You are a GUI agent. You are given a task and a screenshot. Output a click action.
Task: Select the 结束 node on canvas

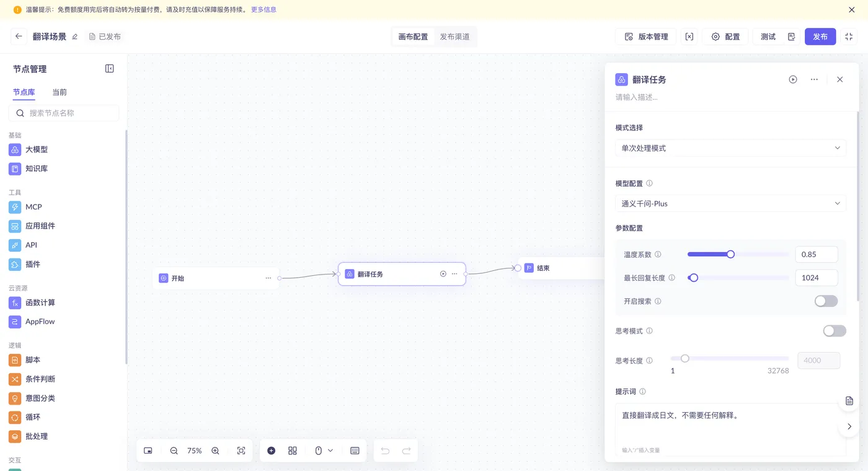click(x=561, y=268)
